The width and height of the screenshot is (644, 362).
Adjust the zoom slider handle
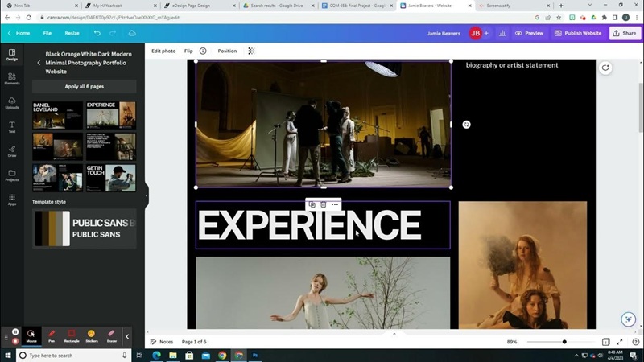click(x=564, y=341)
